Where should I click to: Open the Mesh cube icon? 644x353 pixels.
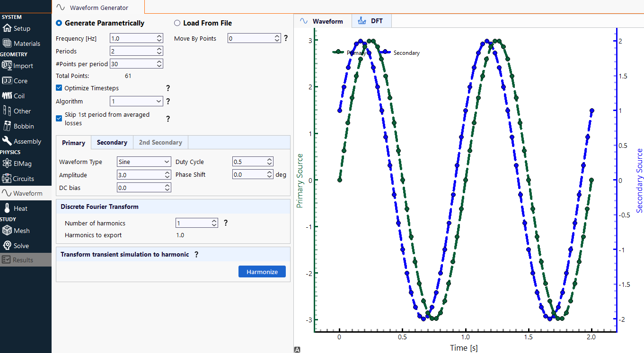click(x=7, y=231)
